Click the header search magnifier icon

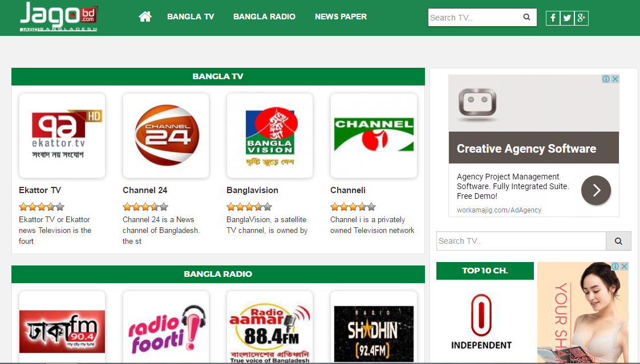point(527,17)
